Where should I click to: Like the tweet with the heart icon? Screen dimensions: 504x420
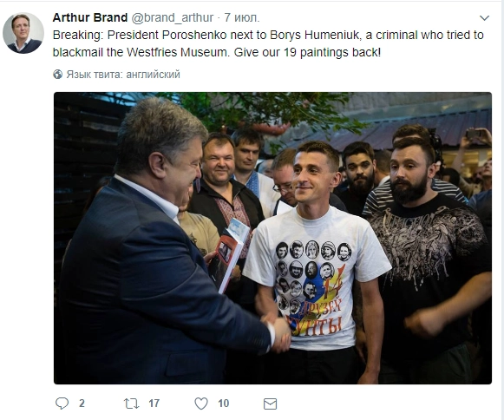[201, 404]
